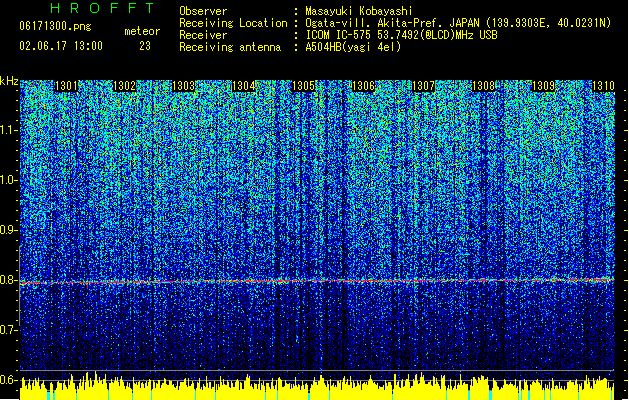Click the 1303 time marker
Viewport: 629px width, 400px height.
pos(183,86)
